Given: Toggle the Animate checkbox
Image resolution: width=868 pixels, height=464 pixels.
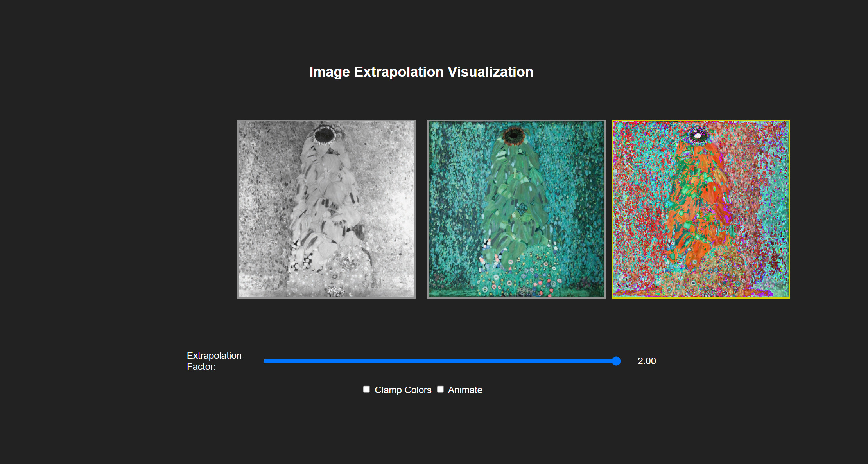Looking at the screenshot, I should 440,389.
